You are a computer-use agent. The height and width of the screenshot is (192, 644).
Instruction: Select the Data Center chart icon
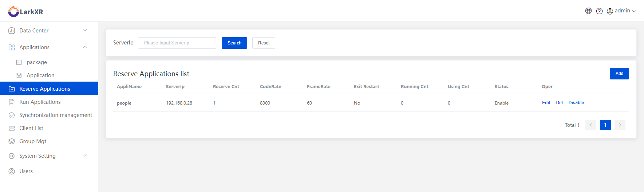(x=12, y=31)
